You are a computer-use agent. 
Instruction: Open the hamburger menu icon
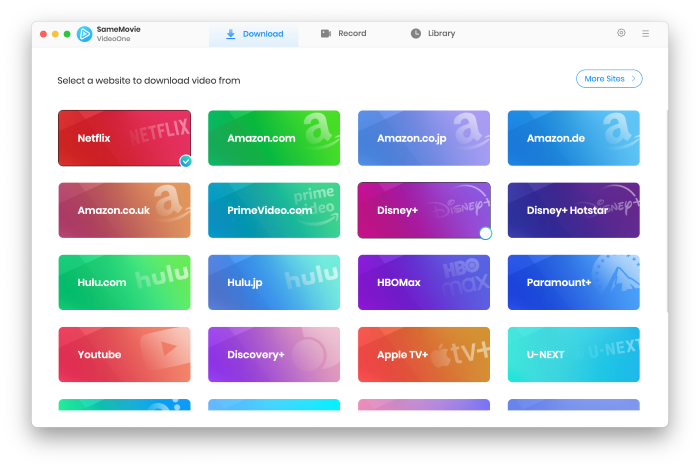[645, 33]
